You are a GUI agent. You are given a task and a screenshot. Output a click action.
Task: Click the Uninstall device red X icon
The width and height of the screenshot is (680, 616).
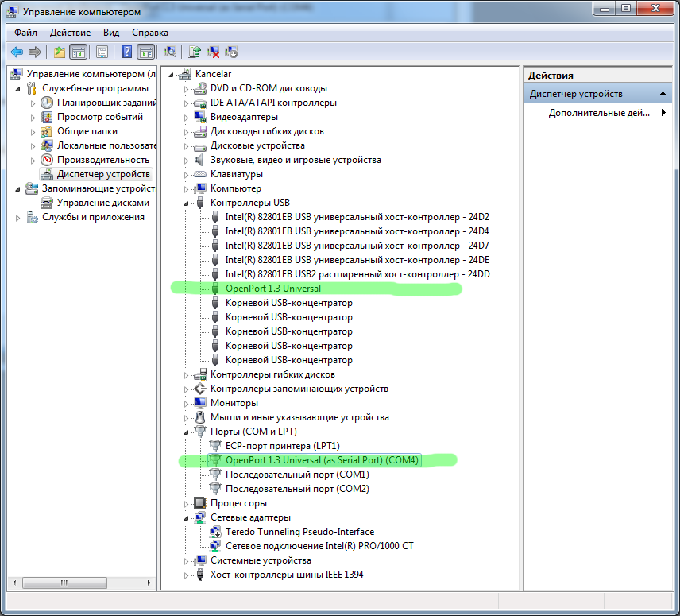213,52
